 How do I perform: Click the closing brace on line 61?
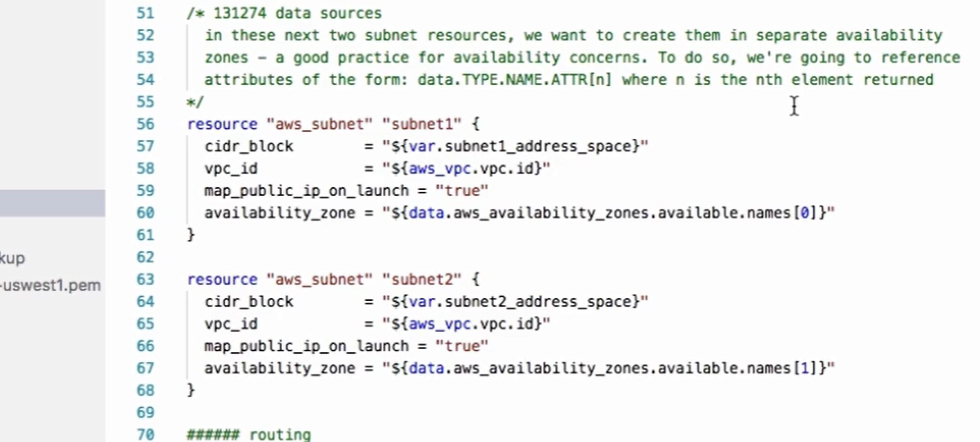click(x=191, y=235)
